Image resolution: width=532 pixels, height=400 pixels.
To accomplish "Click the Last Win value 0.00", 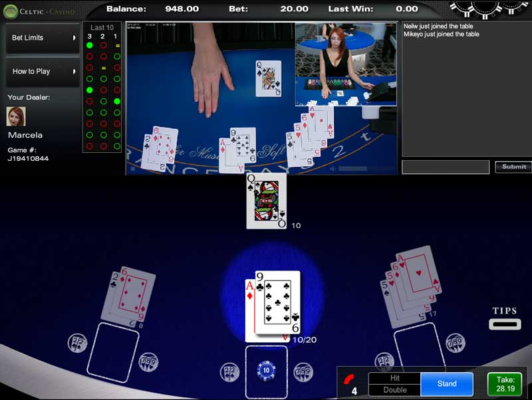I will pyautogui.click(x=407, y=9).
